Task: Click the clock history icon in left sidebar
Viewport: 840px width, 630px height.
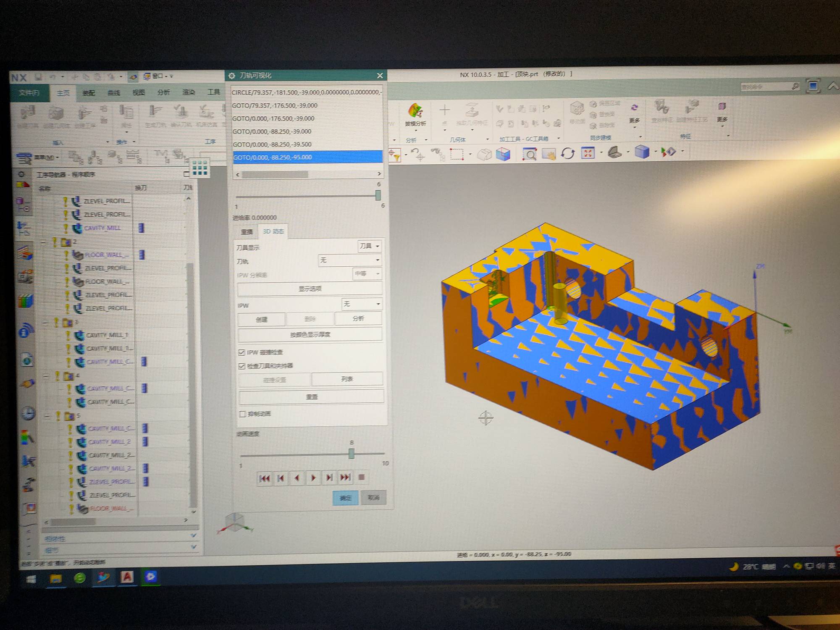Action: click(28, 413)
